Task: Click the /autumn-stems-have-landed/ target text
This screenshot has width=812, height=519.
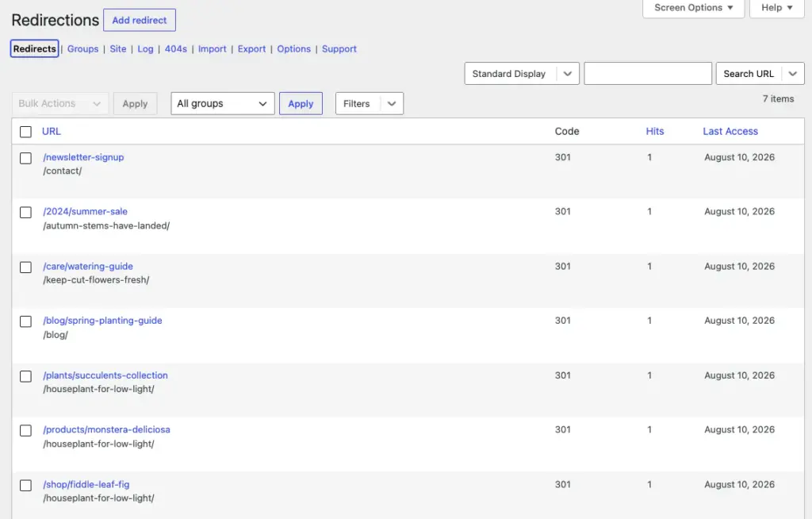Action: [x=107, y=225]
